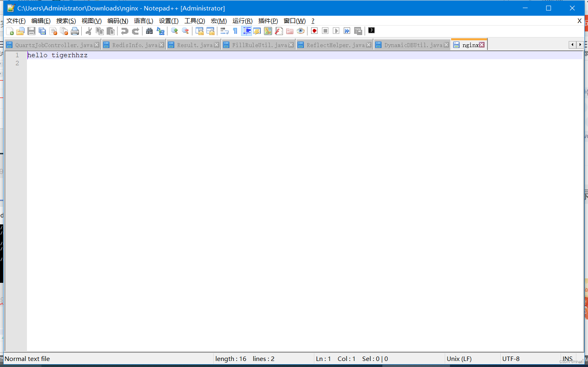
Task: Open Find with the binoculars icon
Action: (149, 31)
